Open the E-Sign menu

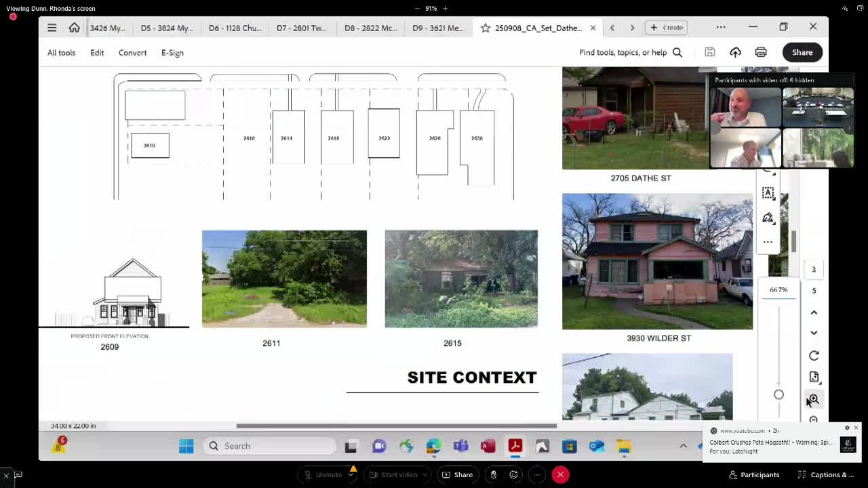tap(172, 52)
